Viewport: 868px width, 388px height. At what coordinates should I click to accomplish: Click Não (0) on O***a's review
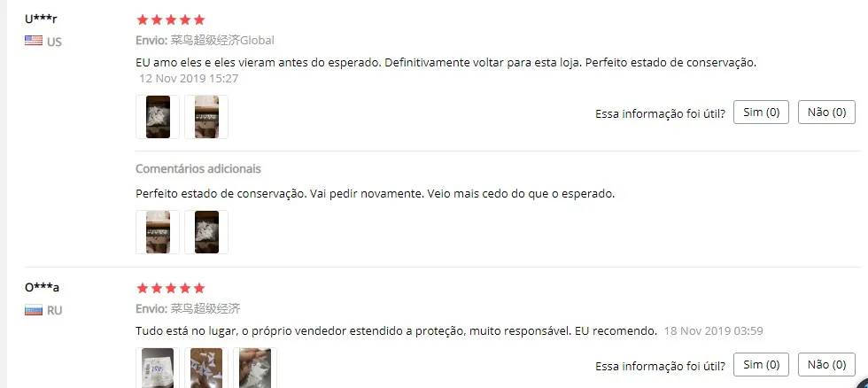point(826,364)
